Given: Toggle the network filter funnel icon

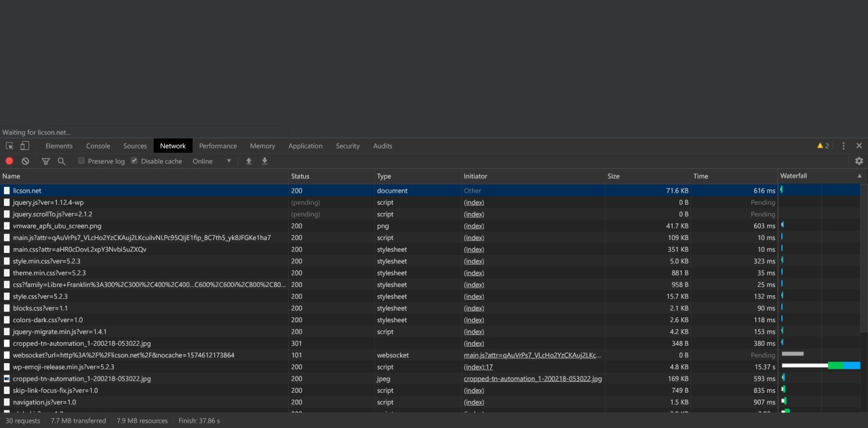Looking at the screenshot, I should pos(45,161).
